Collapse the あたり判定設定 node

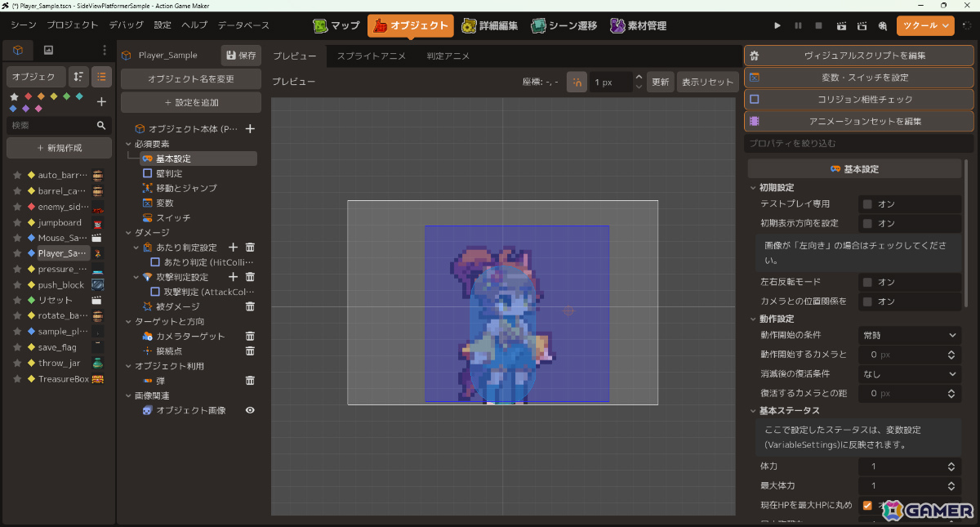click(x=136, y=248)
